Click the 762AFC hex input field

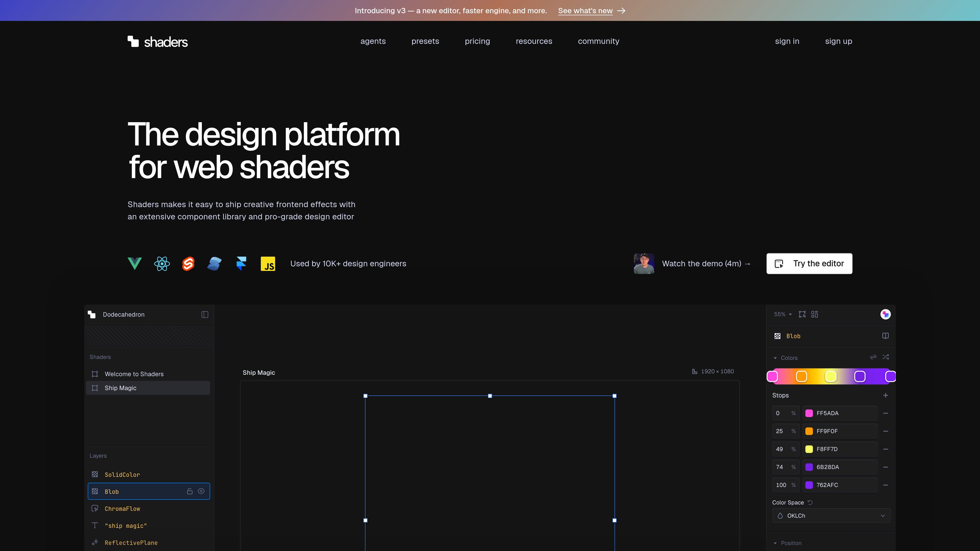pos(840,485)
